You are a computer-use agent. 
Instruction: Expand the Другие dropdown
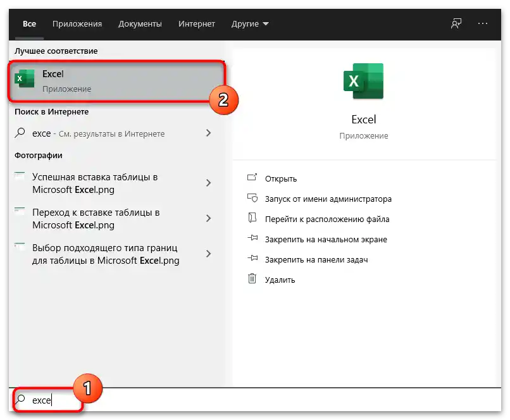click(x=250, y=24)
